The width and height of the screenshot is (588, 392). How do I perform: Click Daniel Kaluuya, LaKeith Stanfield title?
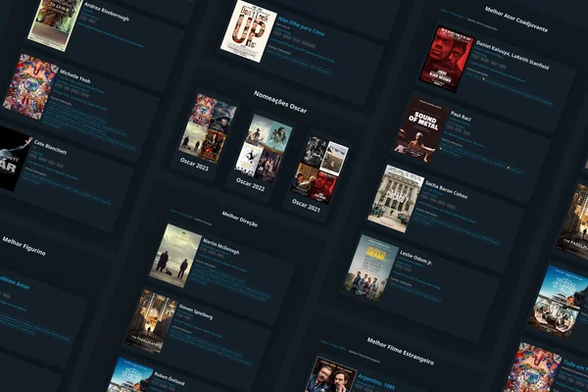pos(512,55)
